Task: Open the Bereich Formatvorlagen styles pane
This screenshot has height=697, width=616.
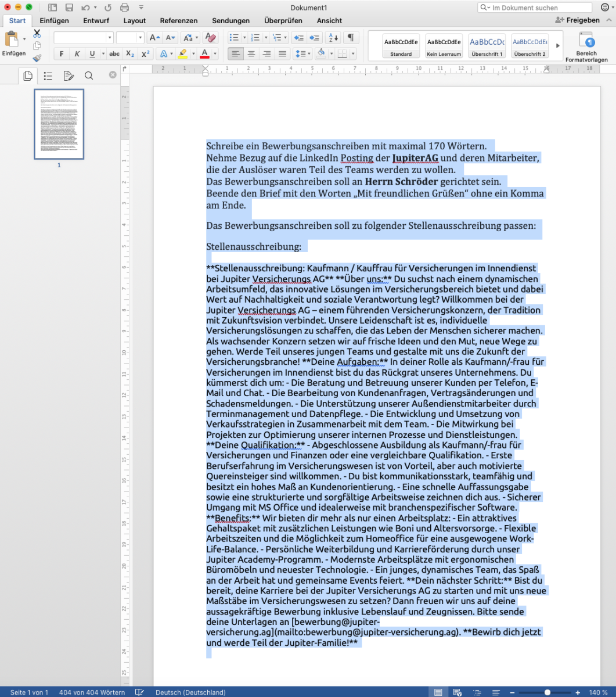Action: tap(586, 47)
